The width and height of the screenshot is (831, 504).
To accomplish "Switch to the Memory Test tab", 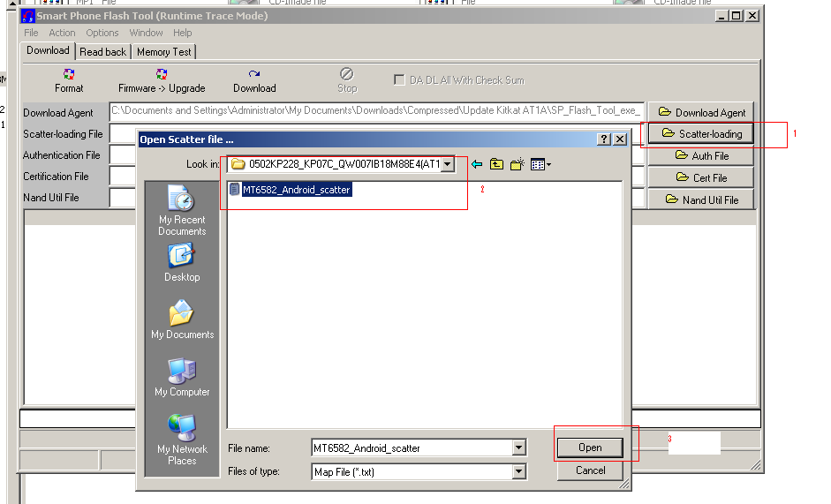I will (163, 52).
